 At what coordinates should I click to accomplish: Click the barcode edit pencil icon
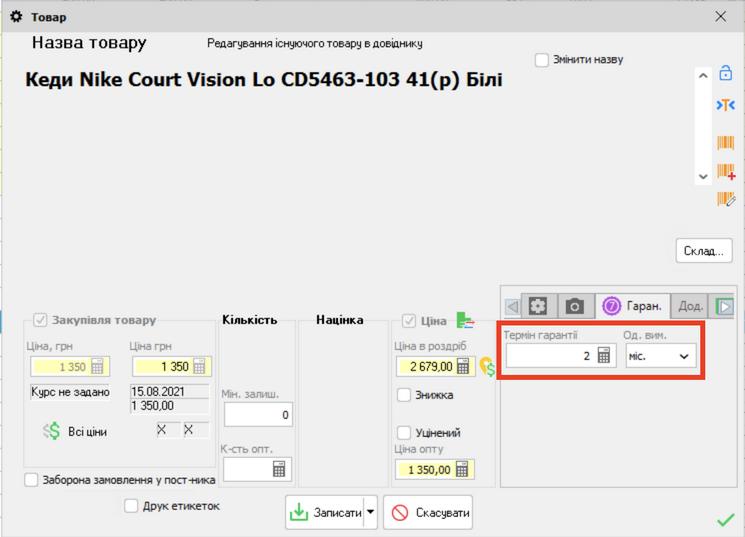tap(726, 200)
